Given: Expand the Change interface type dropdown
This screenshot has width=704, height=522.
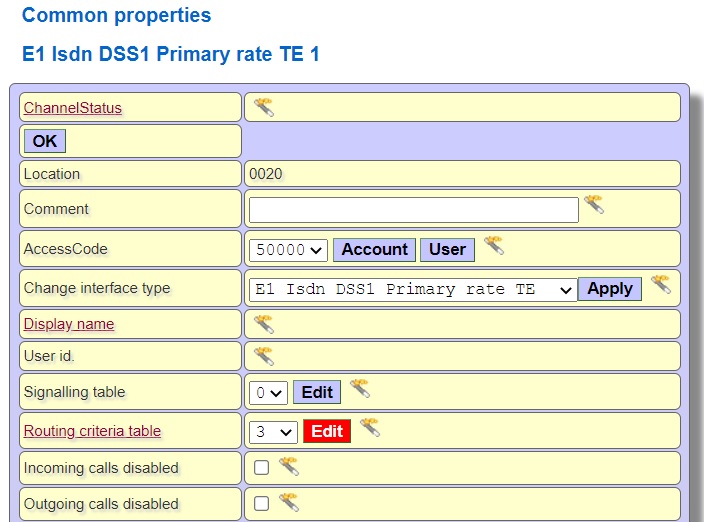Looking at the screenshot, I should tap(412, 289).
